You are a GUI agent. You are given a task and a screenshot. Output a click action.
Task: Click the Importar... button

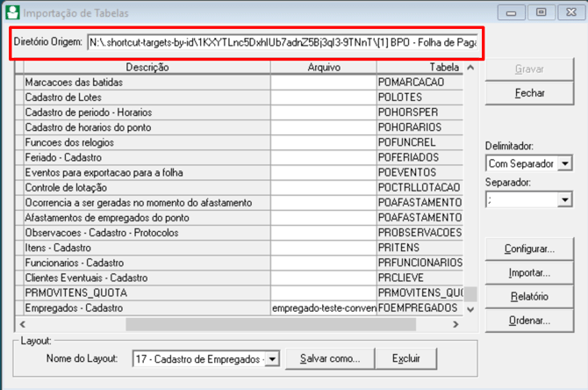[x=528, y=273]
